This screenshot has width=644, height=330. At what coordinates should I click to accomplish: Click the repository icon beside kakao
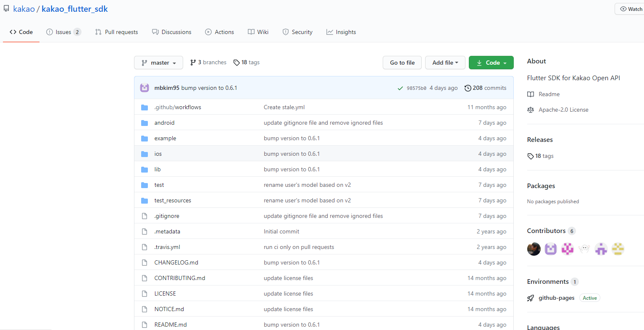click(6, 9)
